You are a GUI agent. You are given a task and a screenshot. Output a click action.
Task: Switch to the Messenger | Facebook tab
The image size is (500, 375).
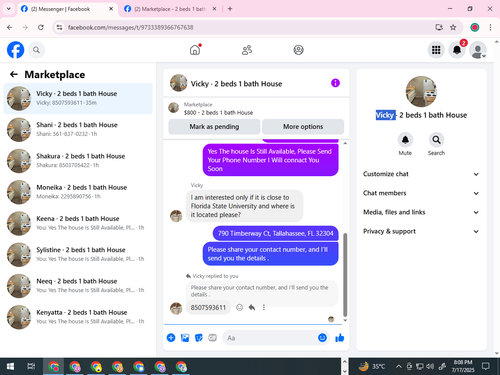pos(67,9)
